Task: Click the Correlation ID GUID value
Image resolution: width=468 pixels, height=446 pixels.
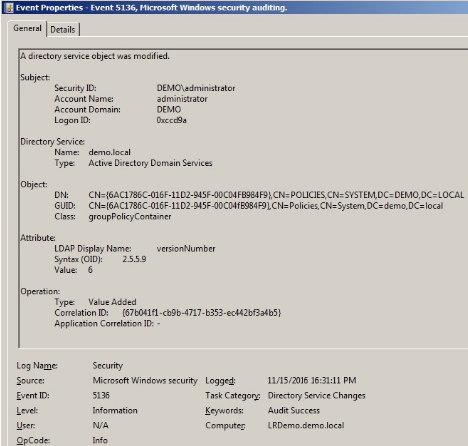Action: pyautogui.click(x=201, y=313)
